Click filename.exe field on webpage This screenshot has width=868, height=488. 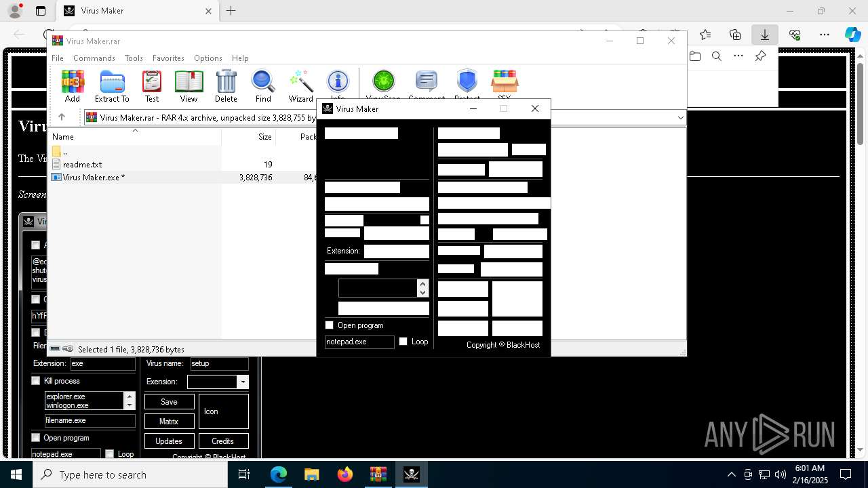pos(90,420)
